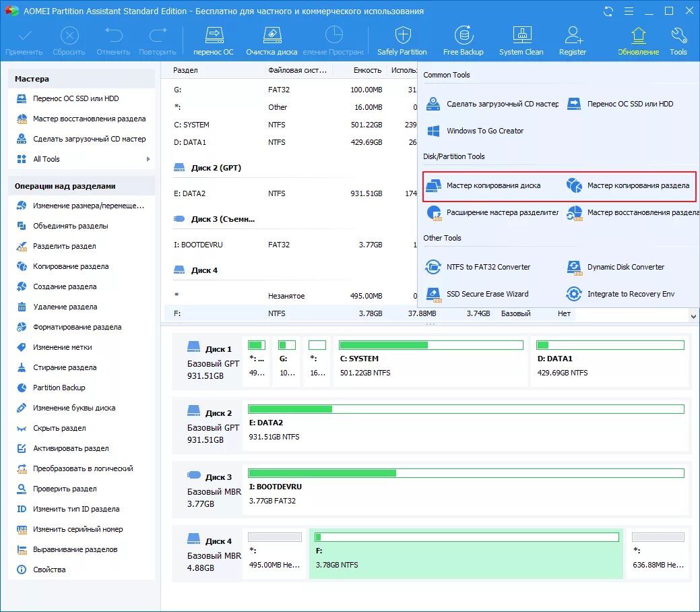The width and height of the screenshot is (700, 612).
Task: Open the Очистка диска toolbar tool
Action: [x=272, y=40]
